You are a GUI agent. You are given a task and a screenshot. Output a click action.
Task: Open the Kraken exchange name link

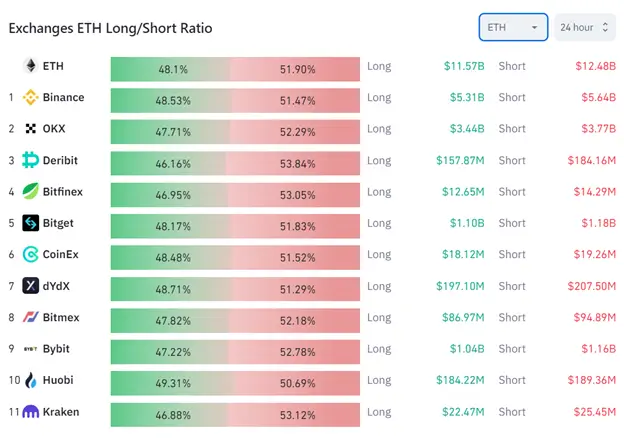pyautogui.click(x=61, y=412)
